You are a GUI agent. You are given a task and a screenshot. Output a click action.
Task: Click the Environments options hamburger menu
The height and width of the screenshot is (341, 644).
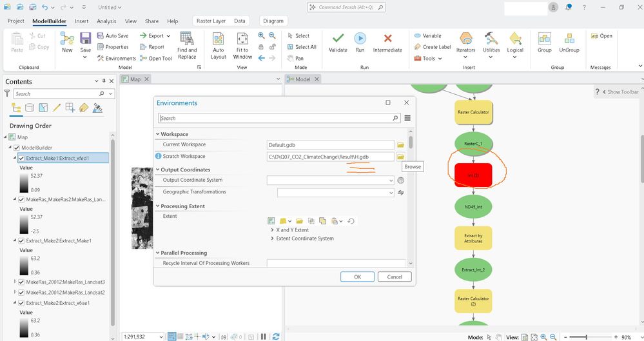pyautogui.click(x=407, y=118)
